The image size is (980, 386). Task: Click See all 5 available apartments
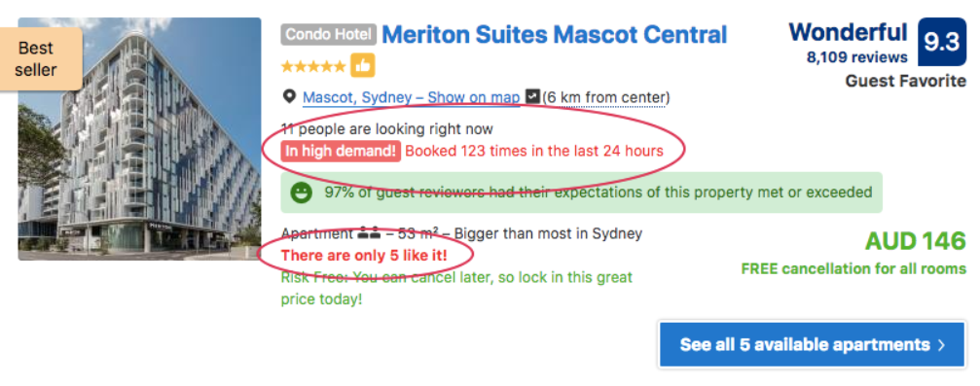(x=812, y=344)
